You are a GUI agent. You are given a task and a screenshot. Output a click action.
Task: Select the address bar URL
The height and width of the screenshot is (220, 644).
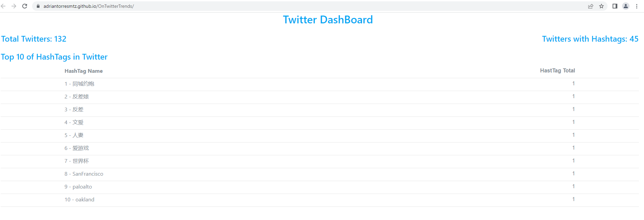[x=88, y=6]
